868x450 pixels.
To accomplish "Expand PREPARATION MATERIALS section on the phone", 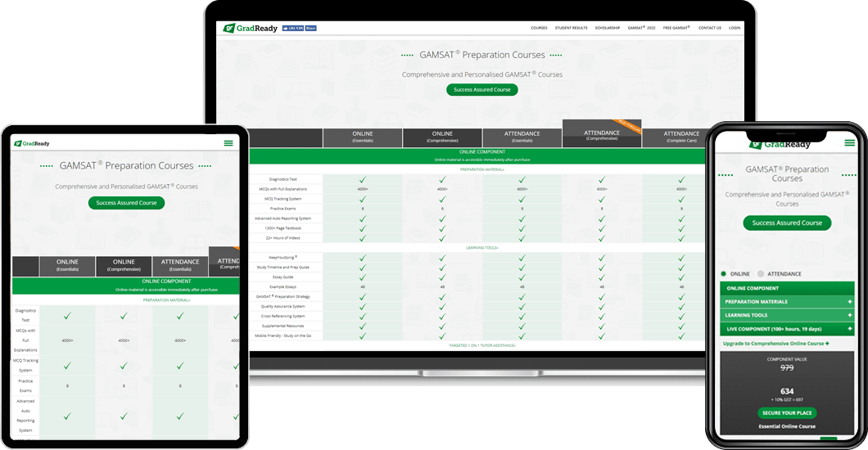I will [787, 302].
